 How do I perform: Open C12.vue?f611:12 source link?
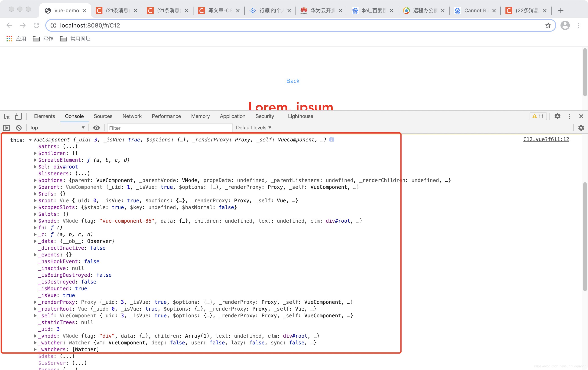pos(546,139)
